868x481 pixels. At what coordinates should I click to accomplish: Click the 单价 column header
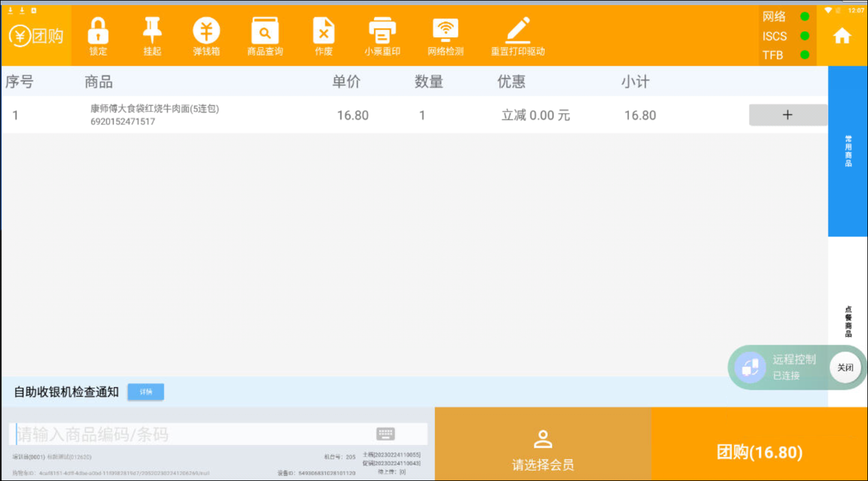point(347,82)
